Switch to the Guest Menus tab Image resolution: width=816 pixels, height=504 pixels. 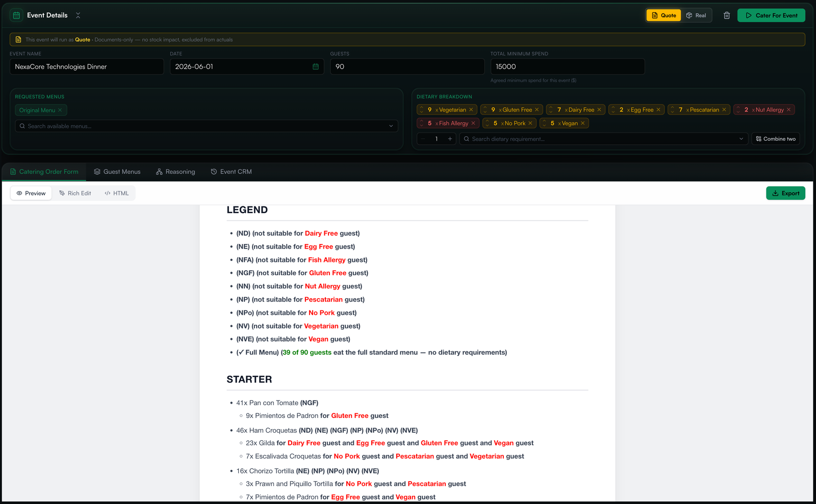pyautogui.click(x=117, y=172)
